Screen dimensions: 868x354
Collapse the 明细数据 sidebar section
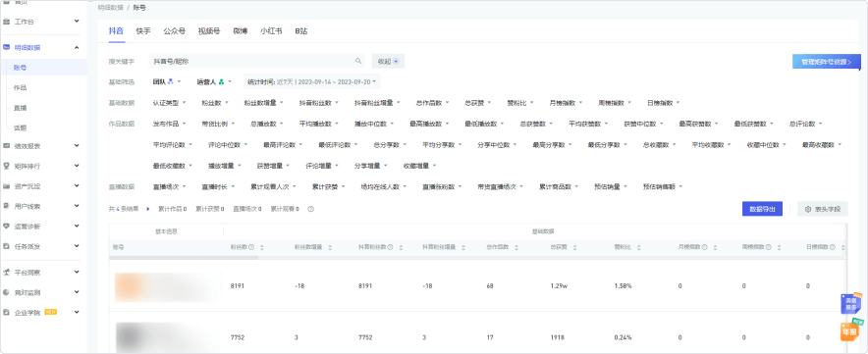77,48
